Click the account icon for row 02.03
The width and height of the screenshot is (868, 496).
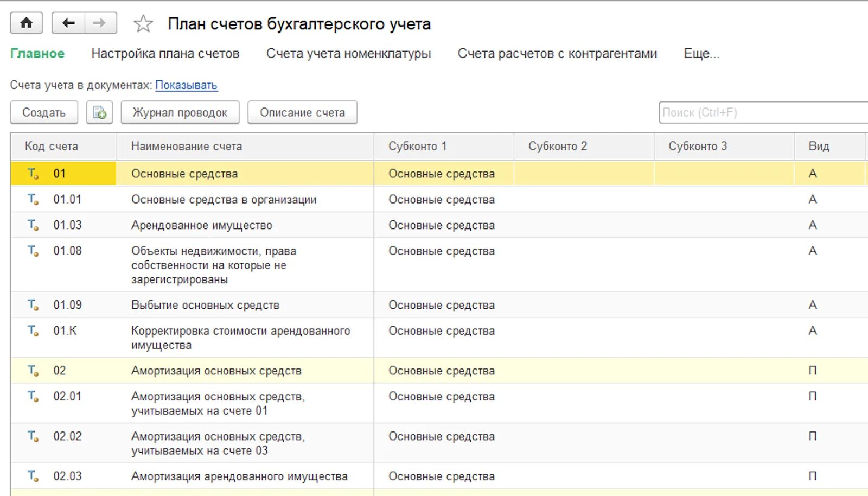33,476
